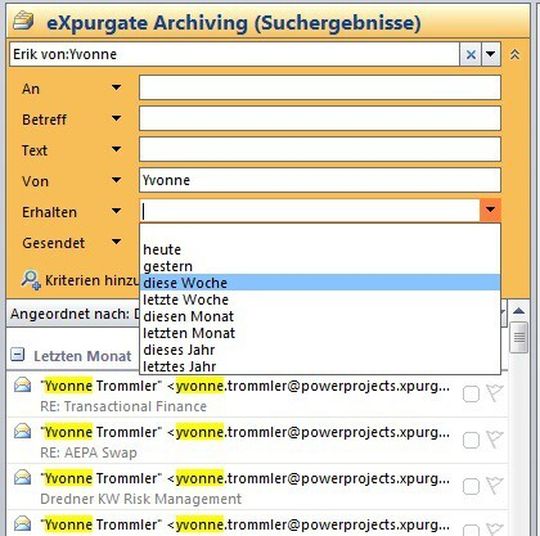This screenshot has height=536, width=540.
Task: Click the An field label
Action: coord(31,89)
